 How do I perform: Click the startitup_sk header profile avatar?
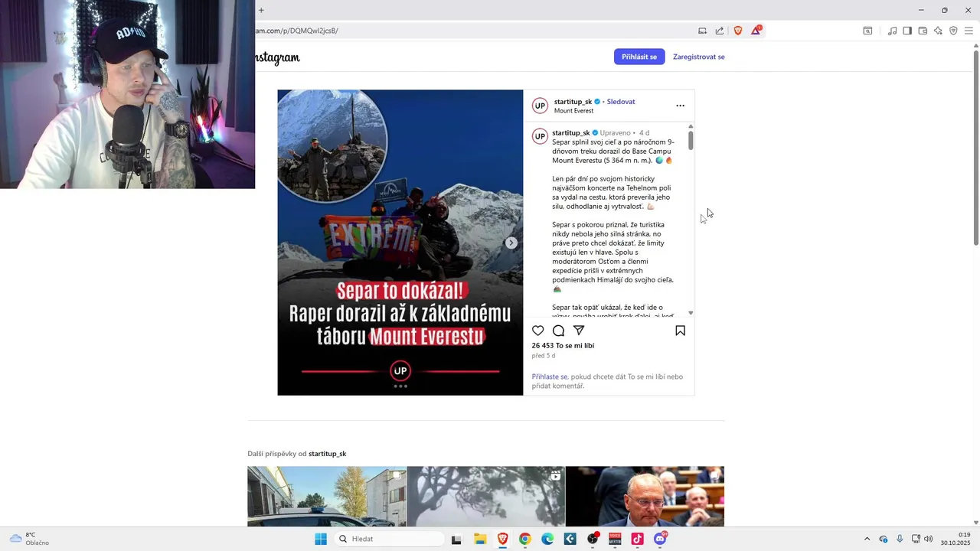pos(540,106)
